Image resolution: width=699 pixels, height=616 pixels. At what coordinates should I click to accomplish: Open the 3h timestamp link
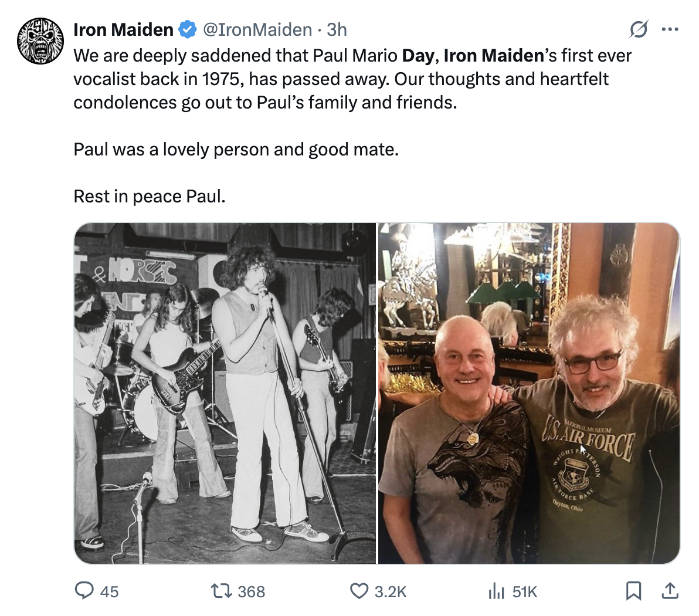pos(337,29)
